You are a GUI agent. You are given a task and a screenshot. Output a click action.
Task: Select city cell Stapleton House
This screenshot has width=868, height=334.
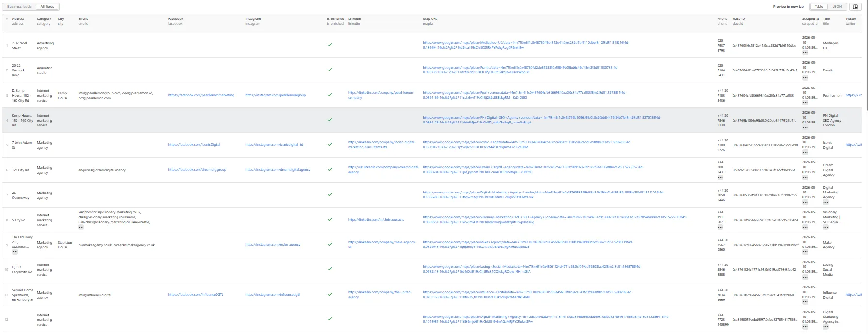pos(65,245)
